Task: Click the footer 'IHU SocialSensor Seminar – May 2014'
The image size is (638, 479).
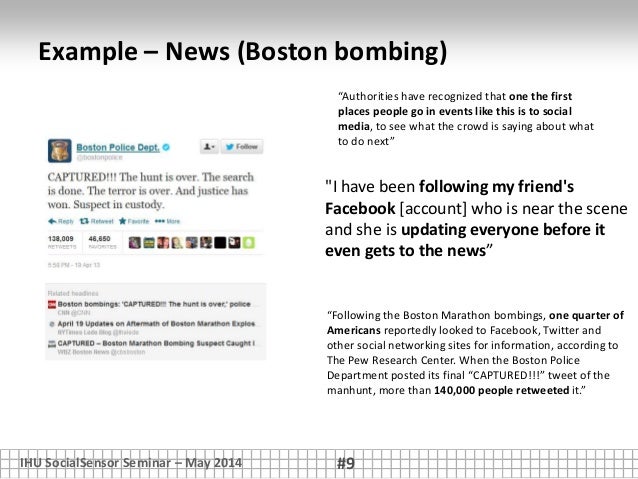Action: coord(131,463)
